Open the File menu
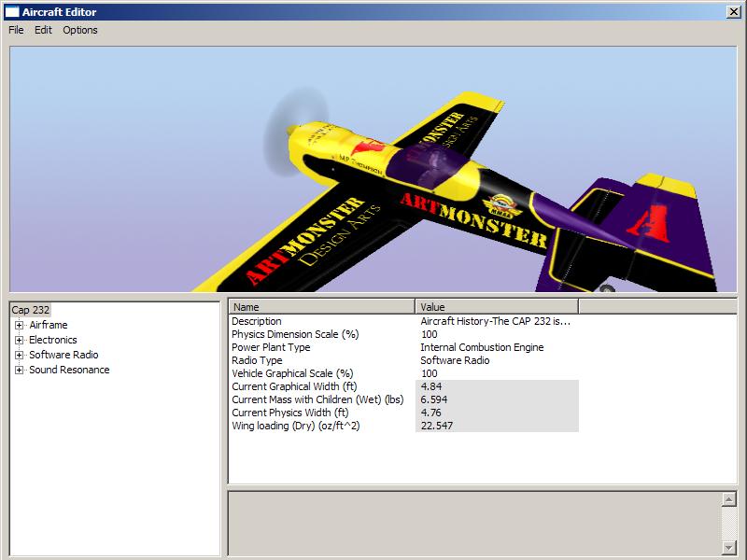Viewport: 747px width, 560px height. click(x=16, y=30)
